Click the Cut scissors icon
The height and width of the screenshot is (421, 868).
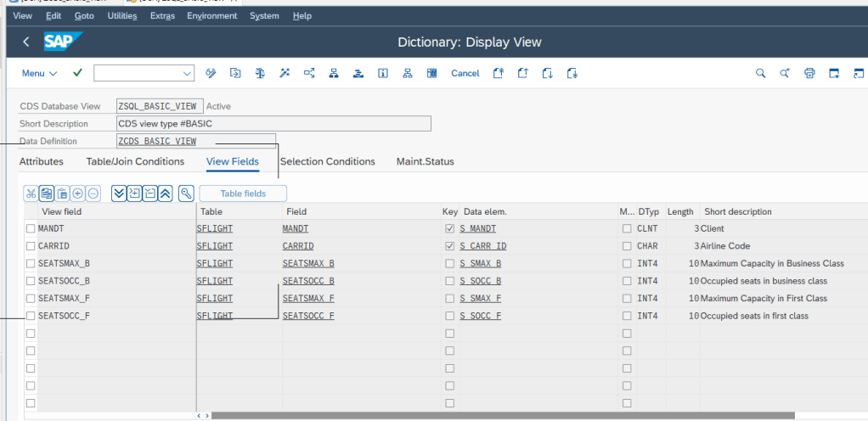[31, 194]
